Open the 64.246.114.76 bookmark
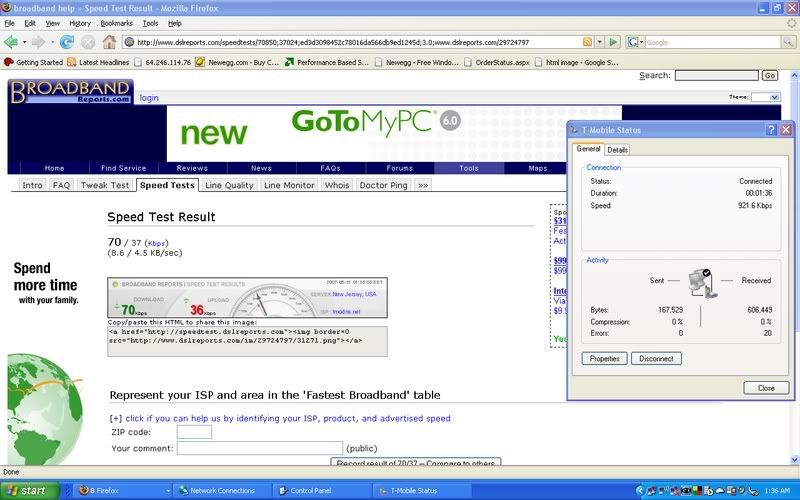The width and height of the screenshot is (800, 500). [163, 62]
